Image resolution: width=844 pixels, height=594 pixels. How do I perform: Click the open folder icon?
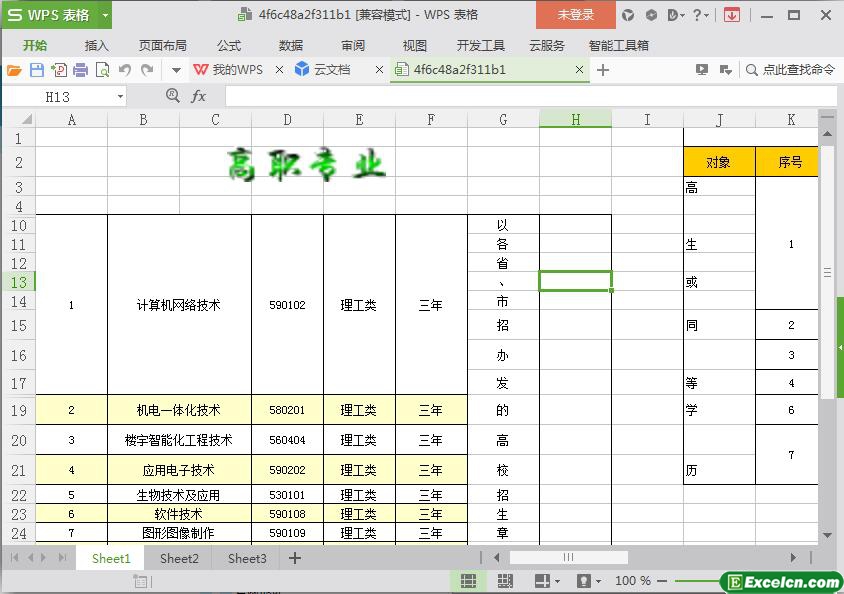click(x=14, y=70)
